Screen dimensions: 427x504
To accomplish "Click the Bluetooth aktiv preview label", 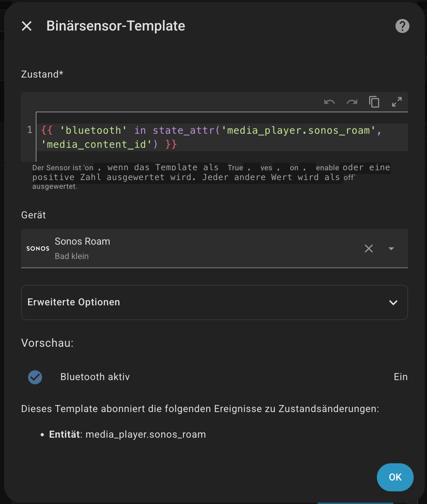I will click(x=95, y=377).
